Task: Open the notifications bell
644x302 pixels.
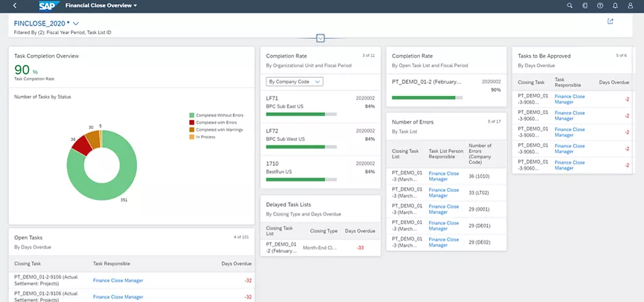Action: (x=615, y=5)
